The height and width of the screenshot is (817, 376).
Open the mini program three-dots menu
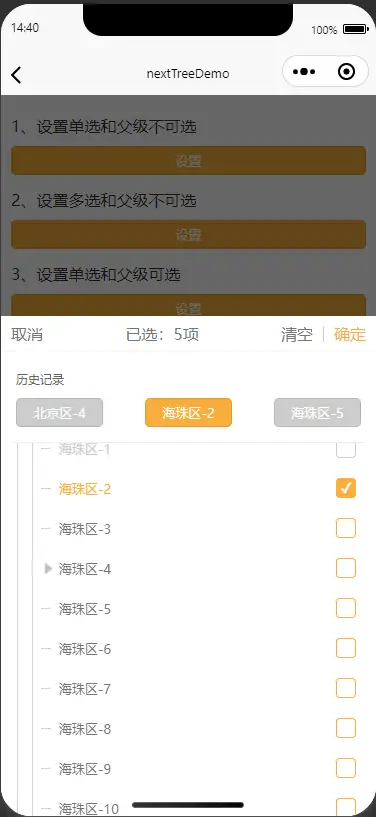click(304, 72)
